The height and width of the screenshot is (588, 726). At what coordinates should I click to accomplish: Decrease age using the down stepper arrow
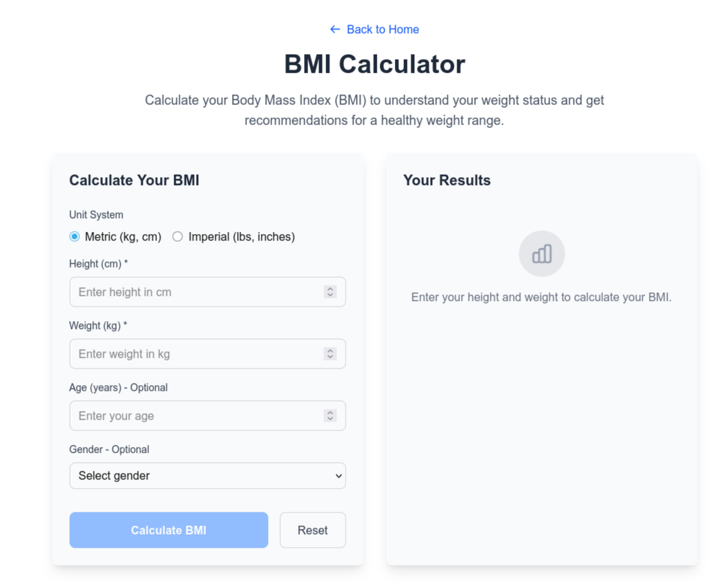point(330,419)
